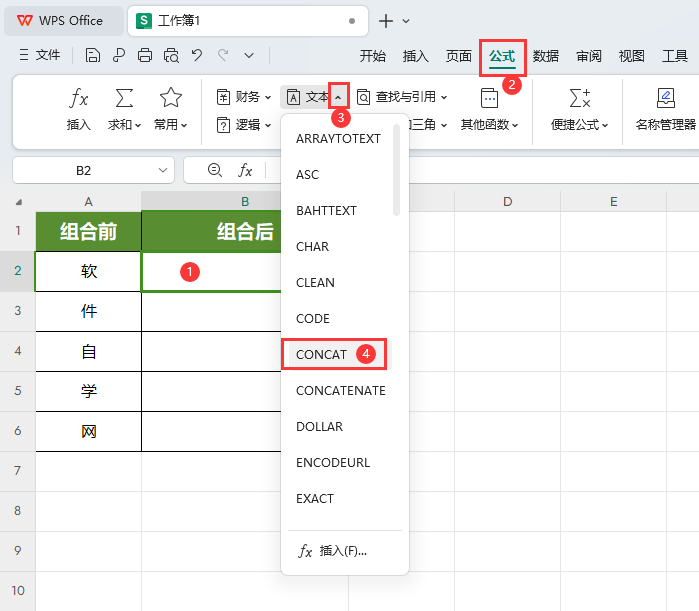Open the Quick Formulas dropdown
The height and width of the screenshot is (611, 699).
point(579,110)
